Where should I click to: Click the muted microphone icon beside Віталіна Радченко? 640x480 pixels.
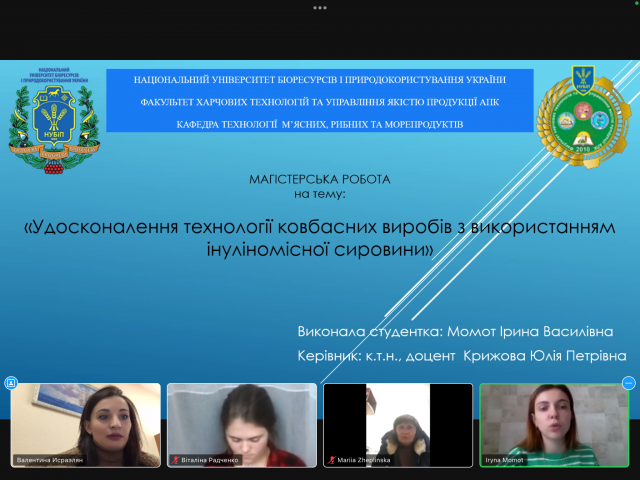pyautogui.click(x=176, y=460)
